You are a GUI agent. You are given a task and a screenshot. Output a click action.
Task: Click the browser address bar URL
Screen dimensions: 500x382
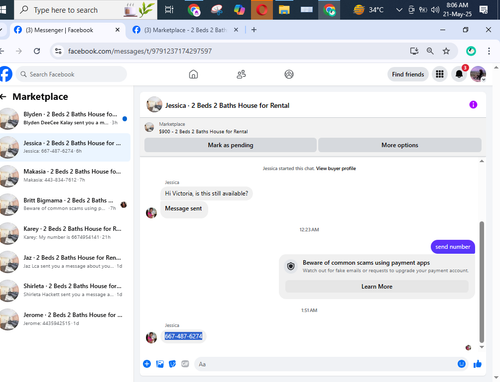[x=140, y=51]
